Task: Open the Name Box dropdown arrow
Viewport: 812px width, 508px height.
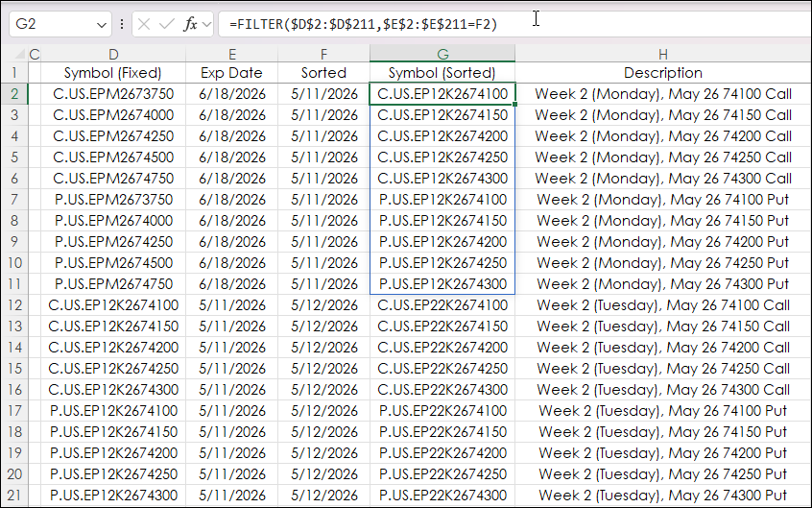Action: point(102,25)
